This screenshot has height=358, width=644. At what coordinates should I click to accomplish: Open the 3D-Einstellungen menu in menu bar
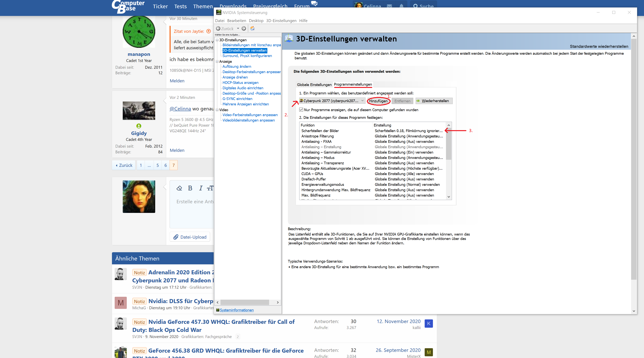click(x=281, y=21)
